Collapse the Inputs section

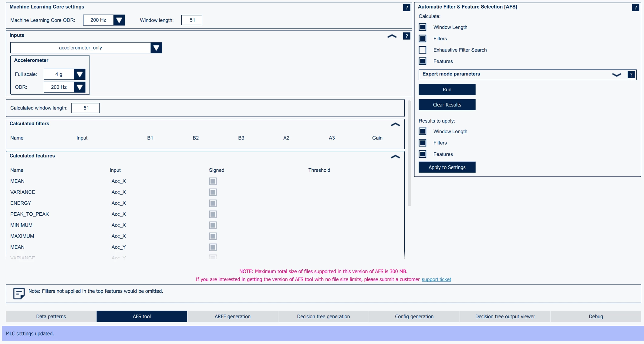(392, 36)
